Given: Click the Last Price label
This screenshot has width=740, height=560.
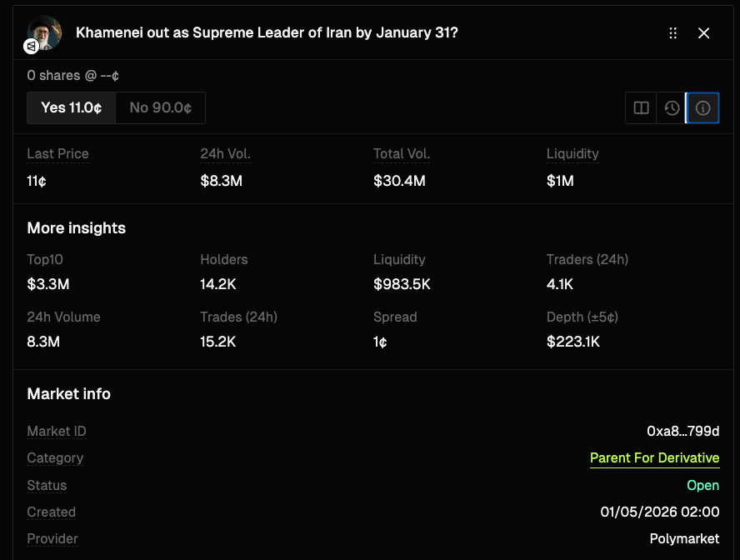Looking at the screenshot, I should pyautogui.click(x=57, y=154).
